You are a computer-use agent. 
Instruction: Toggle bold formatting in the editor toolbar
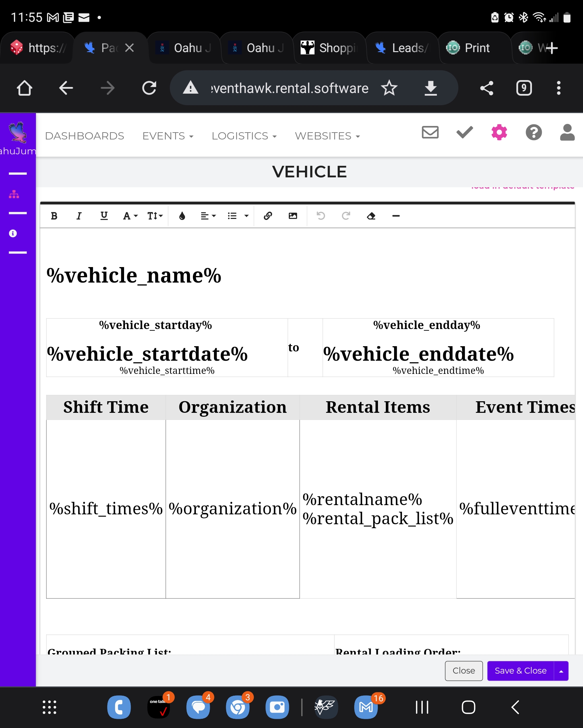coord(54,216)
